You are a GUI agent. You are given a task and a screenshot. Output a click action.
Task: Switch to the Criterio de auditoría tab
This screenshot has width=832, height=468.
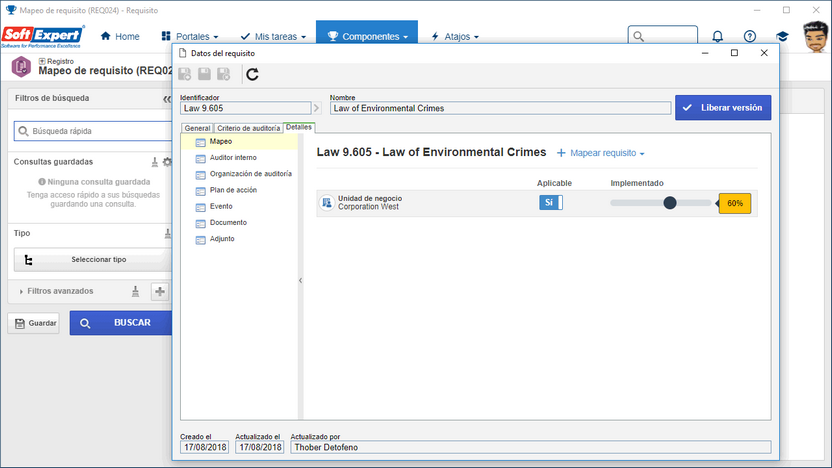click(x=248, y=128)
